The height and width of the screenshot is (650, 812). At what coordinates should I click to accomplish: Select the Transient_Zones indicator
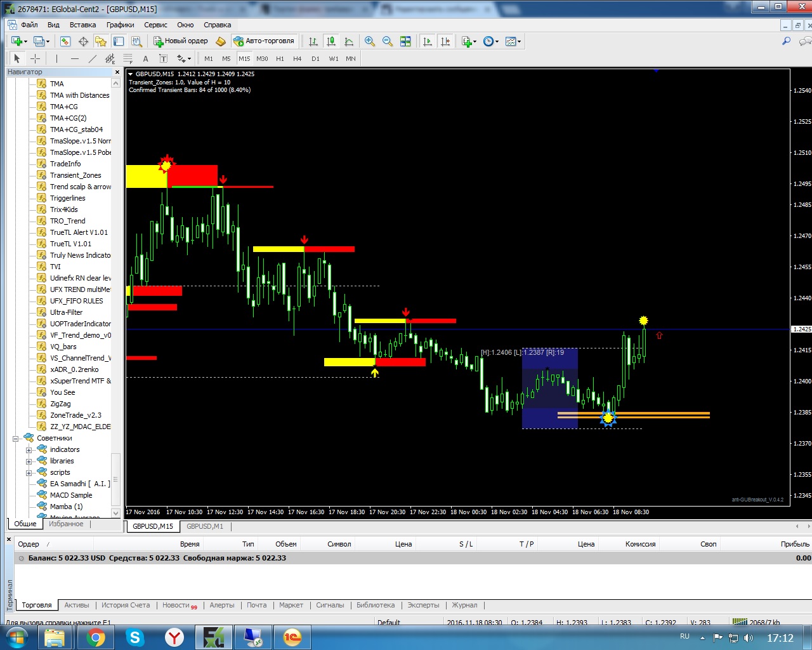tap(75, 175)
